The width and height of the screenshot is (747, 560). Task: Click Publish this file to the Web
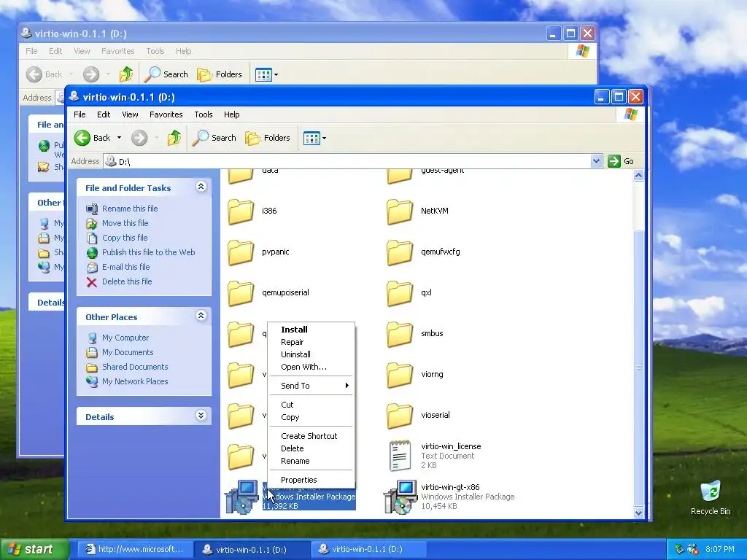tap(149, 252)
